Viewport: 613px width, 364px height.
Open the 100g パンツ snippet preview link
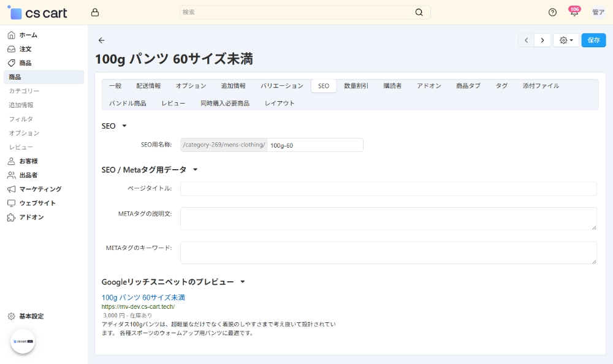[x=143, y=297]
